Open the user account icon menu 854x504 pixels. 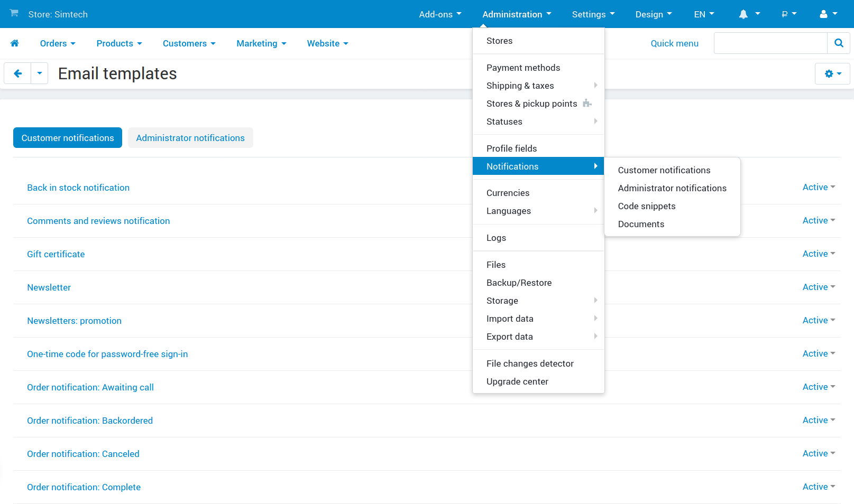point(828,14)
